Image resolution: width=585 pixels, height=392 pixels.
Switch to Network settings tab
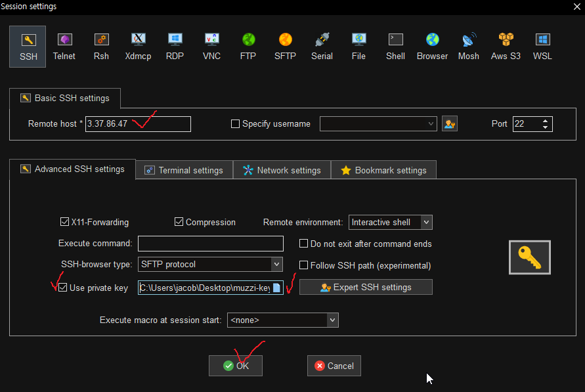pos(282,170)
